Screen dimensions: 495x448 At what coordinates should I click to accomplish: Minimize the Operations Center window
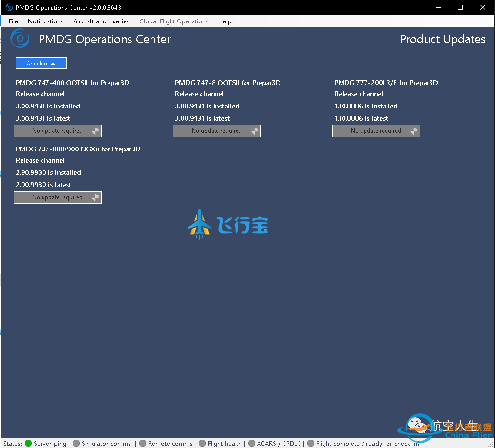coord(438,7)
